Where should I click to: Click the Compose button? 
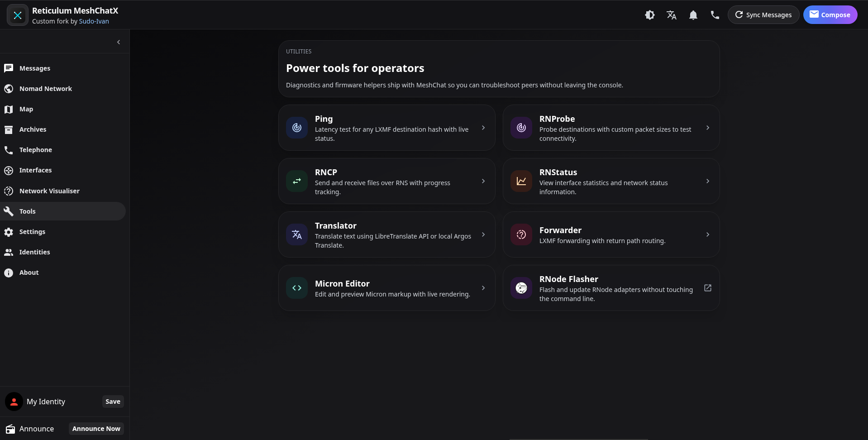(830, 15)
